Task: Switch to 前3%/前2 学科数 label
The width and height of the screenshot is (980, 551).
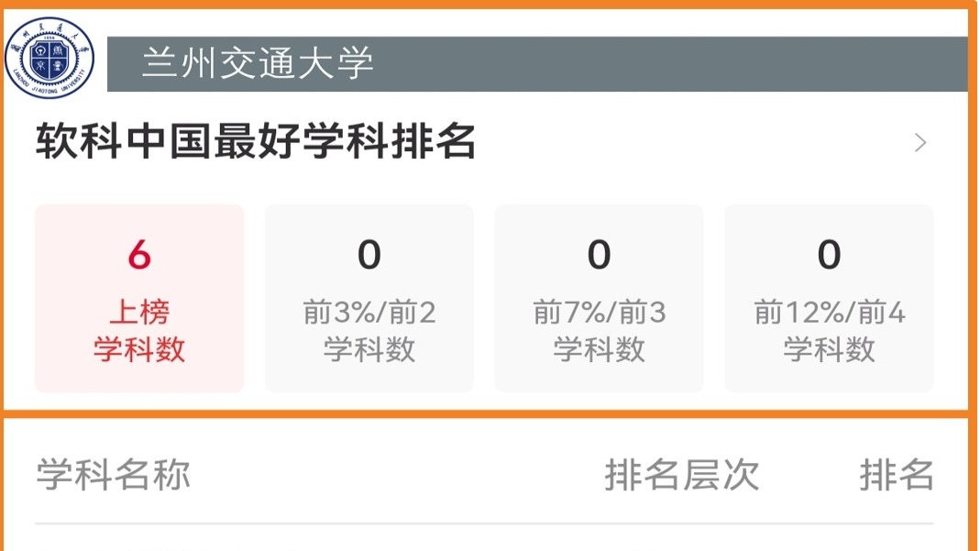Action: tap(369, 332)
